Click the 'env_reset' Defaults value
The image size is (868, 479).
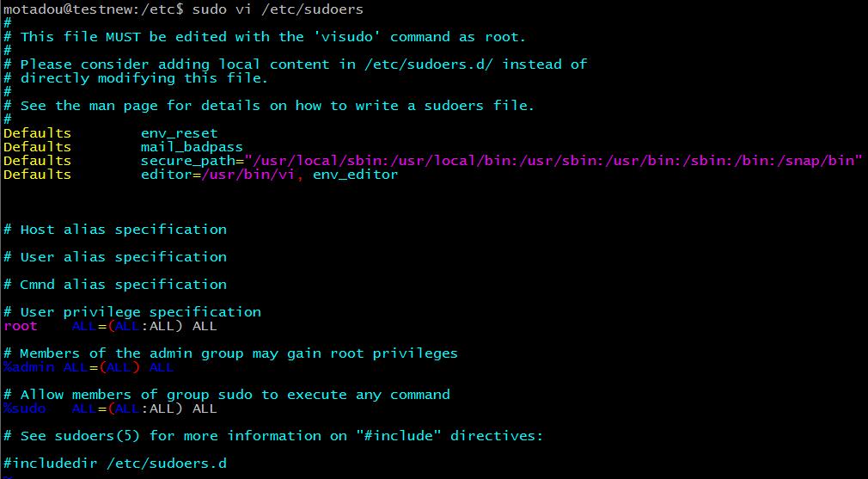[179, 133]
